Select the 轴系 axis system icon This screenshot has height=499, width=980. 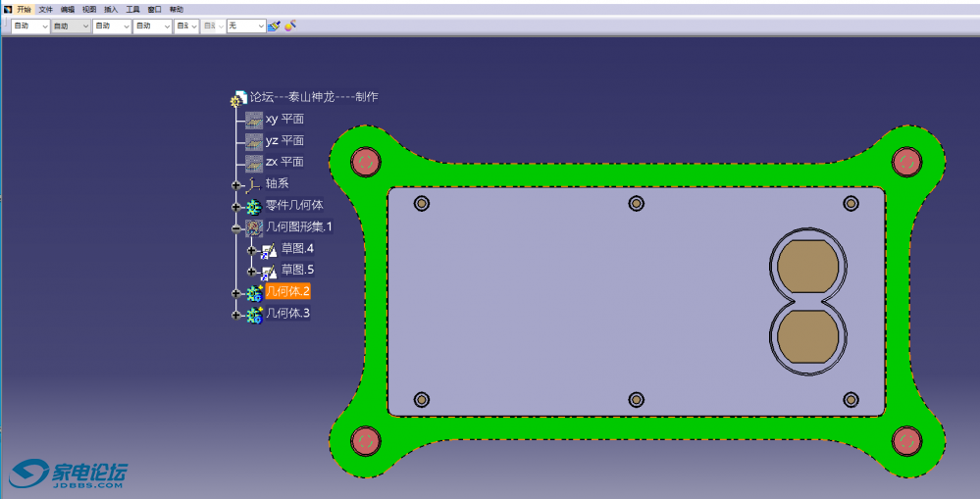[254, 183]
